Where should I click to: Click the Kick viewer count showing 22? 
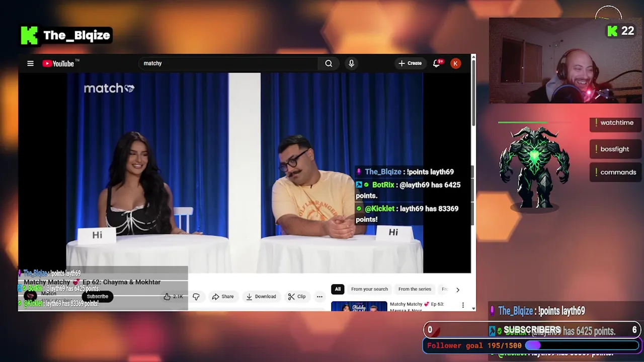[621, 31]
